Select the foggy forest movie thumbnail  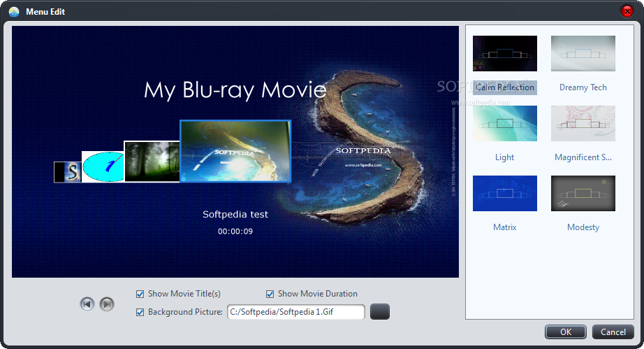(152, 162)
